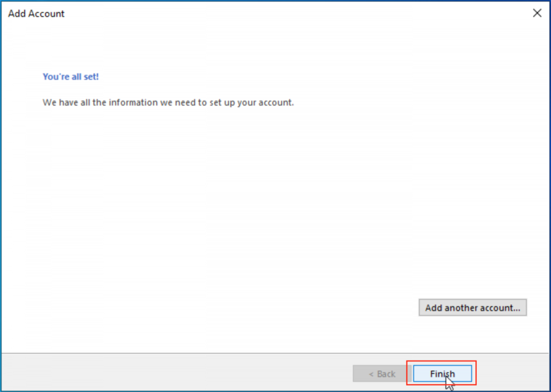The width and height of the screenshot is (551, 392).
Task: Click the Add Account title bar text
Action: 36,14
